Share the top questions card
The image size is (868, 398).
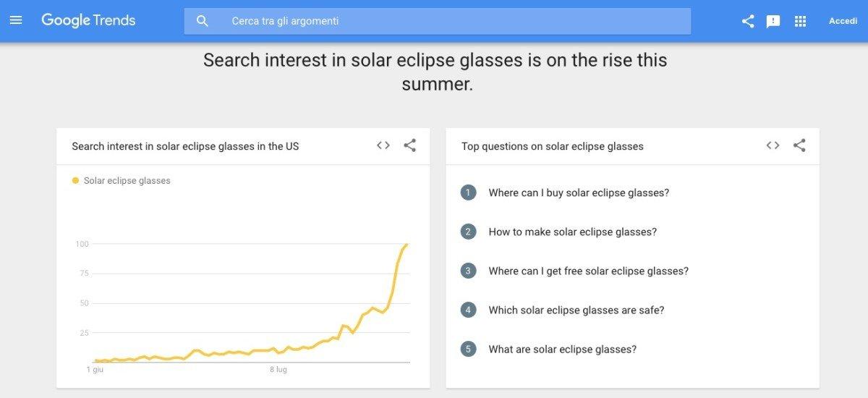click(799, 145)
